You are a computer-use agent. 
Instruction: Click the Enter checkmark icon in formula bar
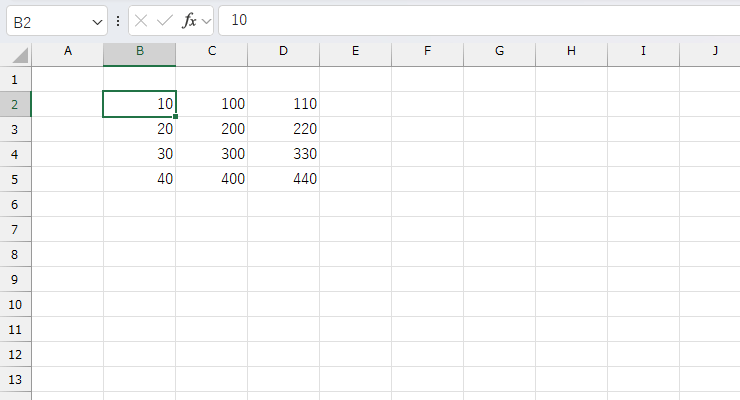(165, 20)
